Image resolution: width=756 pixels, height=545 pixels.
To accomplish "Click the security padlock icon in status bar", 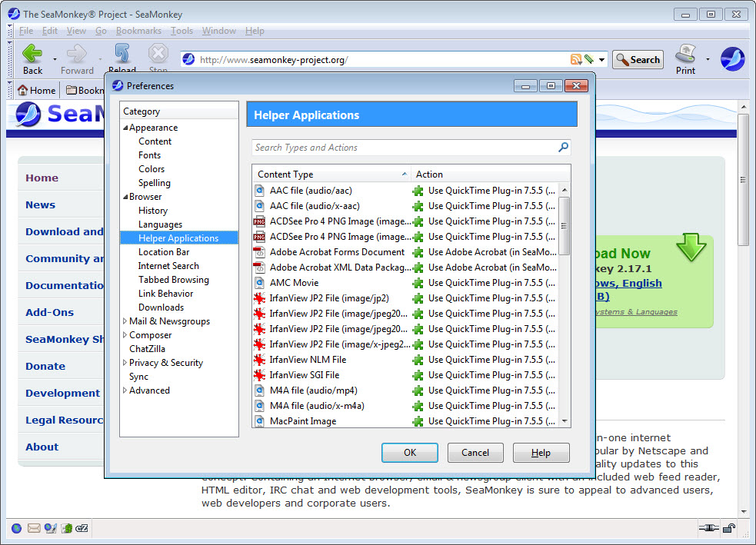I will click(x=729, y=528).
